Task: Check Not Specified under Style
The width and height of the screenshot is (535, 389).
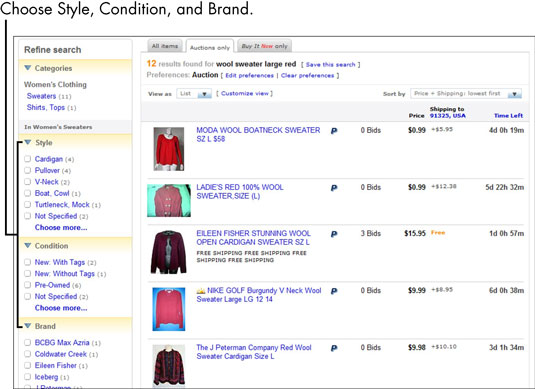Action: coord(28,216)
